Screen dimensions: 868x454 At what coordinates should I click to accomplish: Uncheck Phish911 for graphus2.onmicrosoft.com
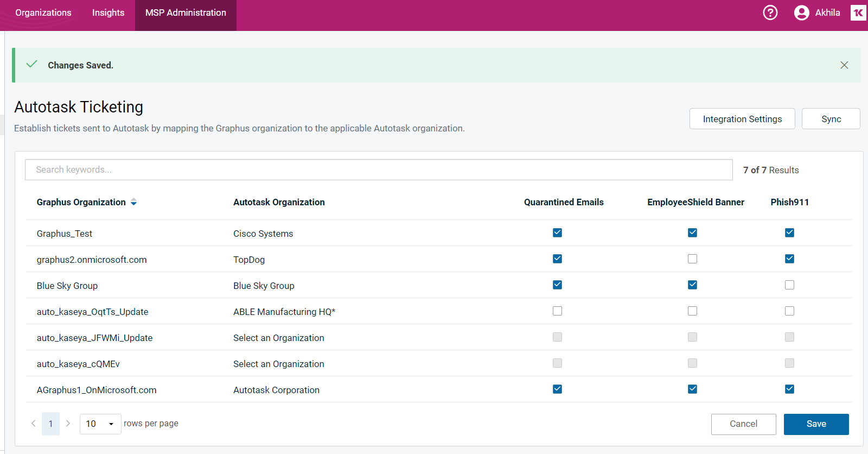point(789,258)
